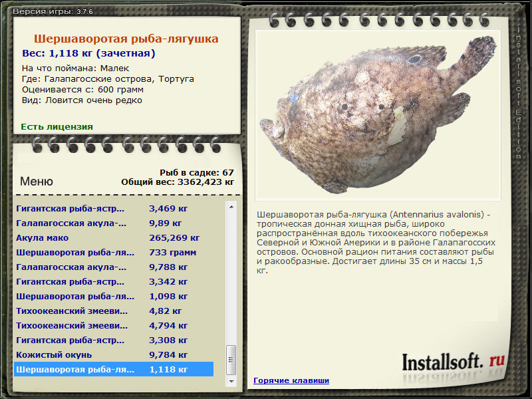
Task: Select the Галапагосская акула row weighing 9,788 кг
Action: (x=114, y=267)
